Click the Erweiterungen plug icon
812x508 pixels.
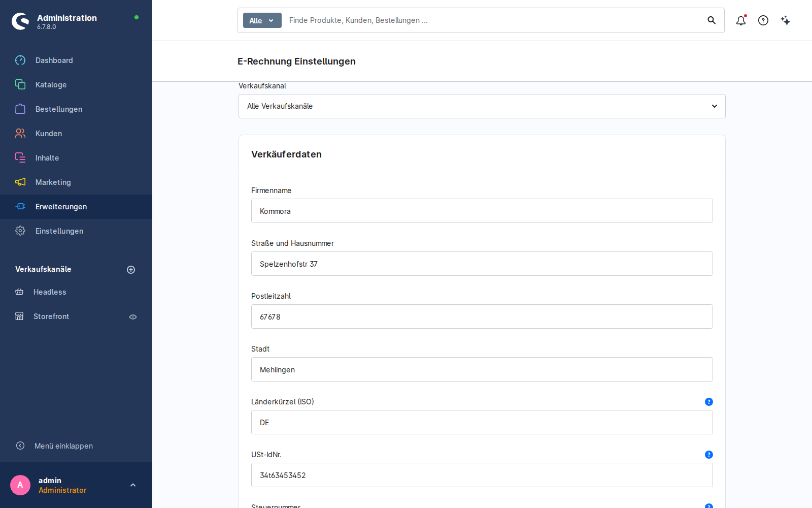point(20,207)
